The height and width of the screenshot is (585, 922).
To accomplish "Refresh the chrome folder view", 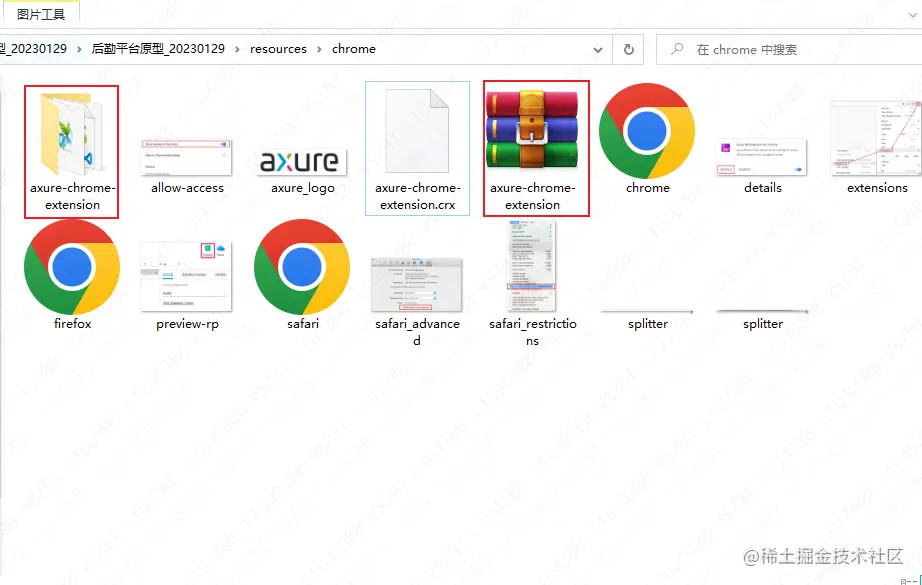I will (x=629, y=49).
